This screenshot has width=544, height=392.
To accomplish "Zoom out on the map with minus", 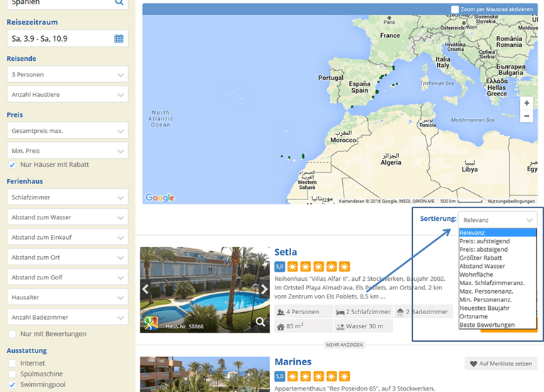I will tap(526, 117).
